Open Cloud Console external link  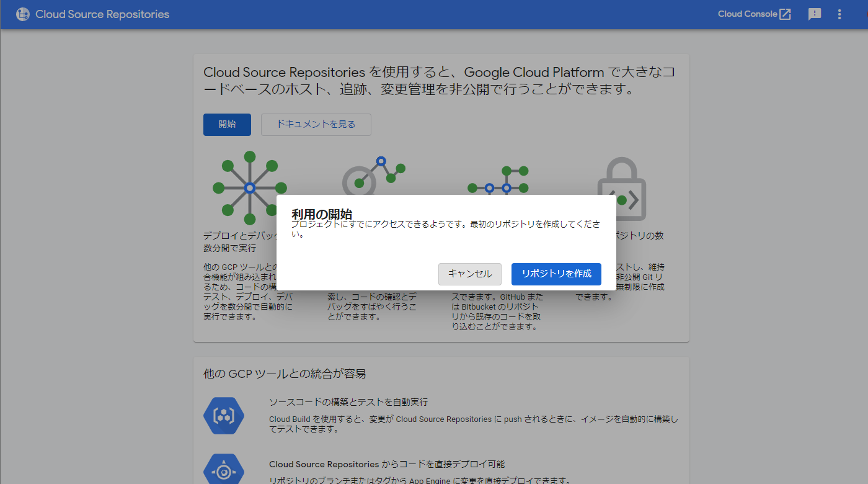pos(755,14)
